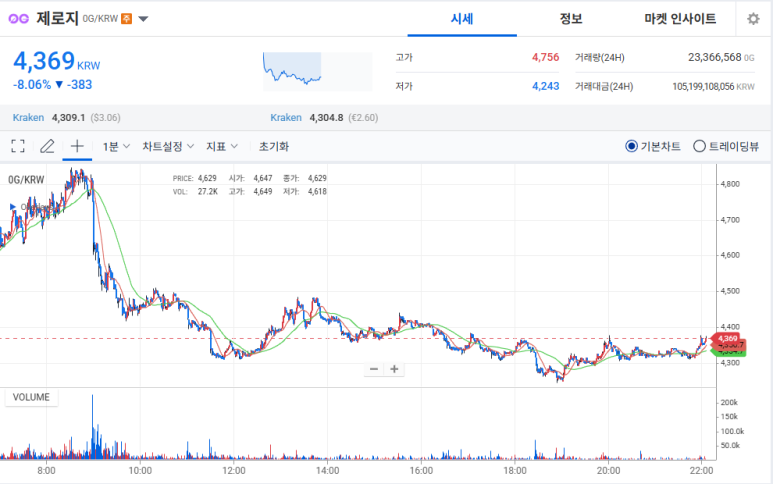
Task: Expand the 차트설정 dropdown
Action: (x=167, y=146)
